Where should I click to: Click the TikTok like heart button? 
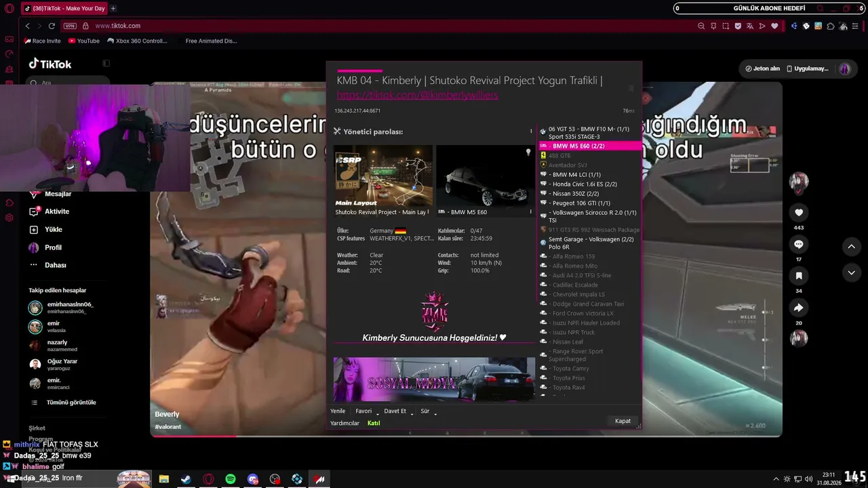[799, 213]
